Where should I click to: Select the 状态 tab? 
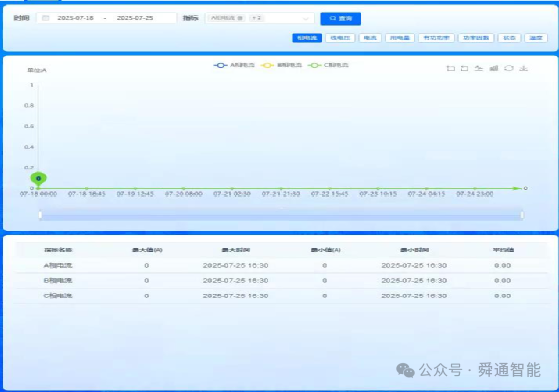pyautogui.click(x=509, y=38)
